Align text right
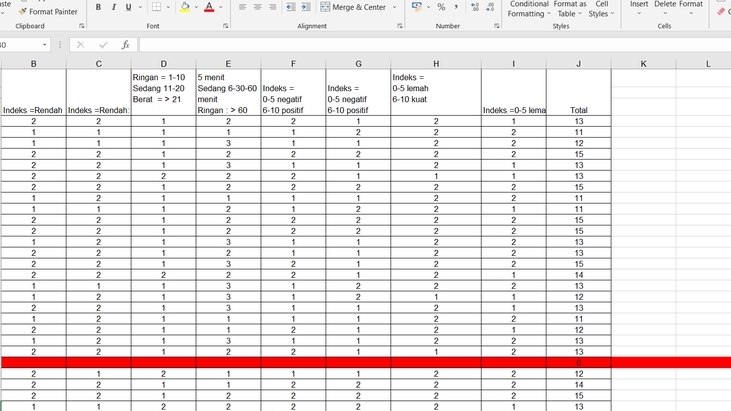Viewport: 731px width, 411px height. tap(273, 7)
